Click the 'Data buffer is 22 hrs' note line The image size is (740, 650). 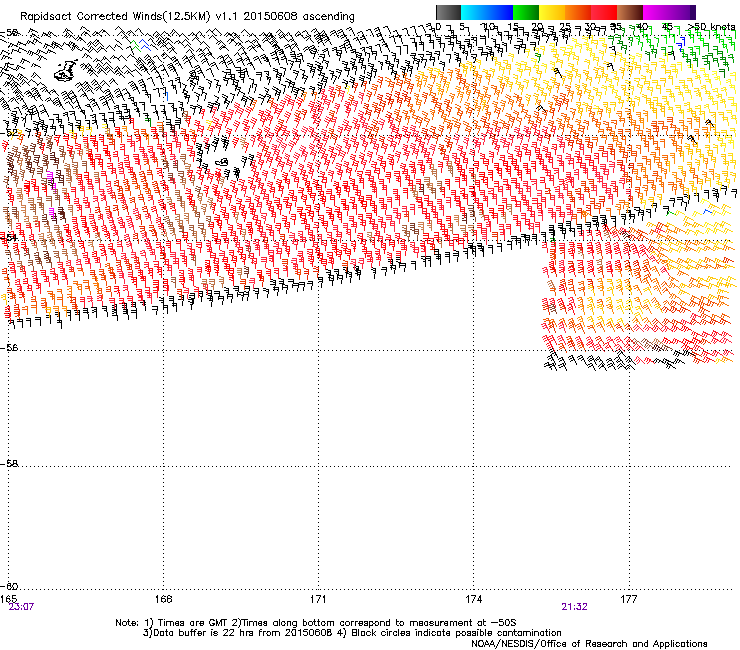[352, 633]
